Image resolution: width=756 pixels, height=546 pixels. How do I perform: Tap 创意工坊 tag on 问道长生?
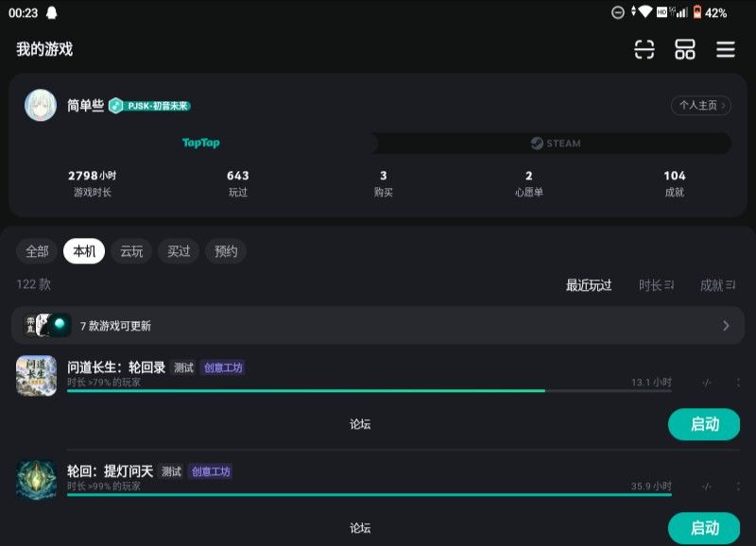223,367
